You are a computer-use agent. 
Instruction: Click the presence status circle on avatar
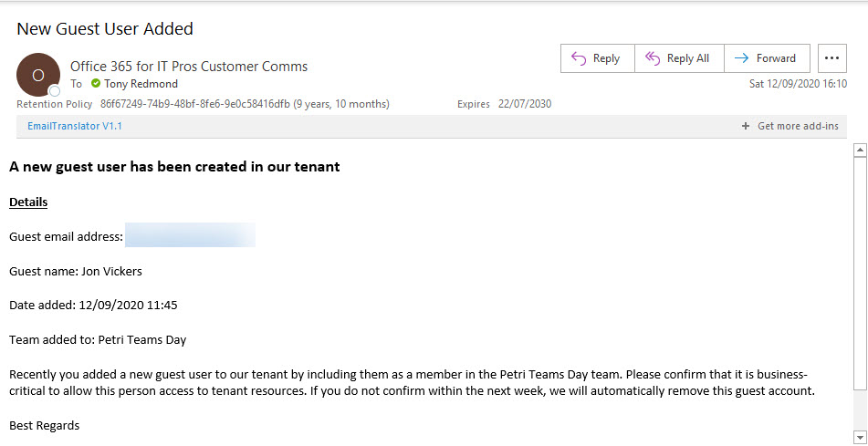54,91
